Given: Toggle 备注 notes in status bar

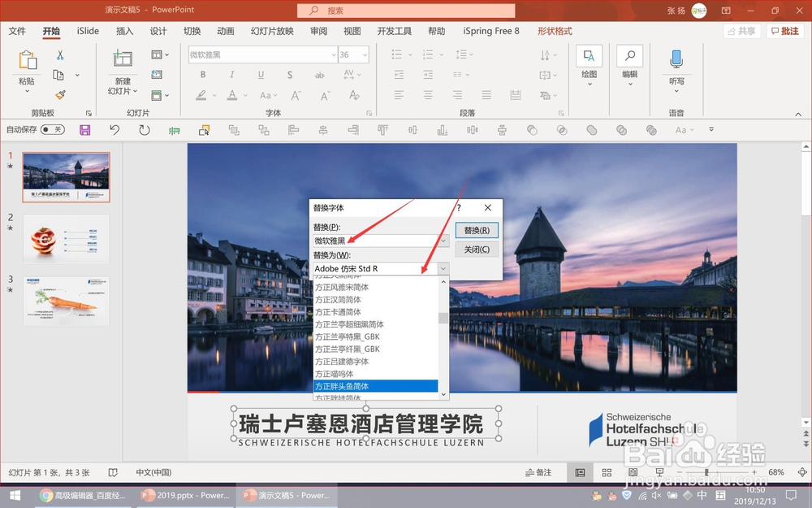Looking at the screenshot, I should (x=538, y=472).
